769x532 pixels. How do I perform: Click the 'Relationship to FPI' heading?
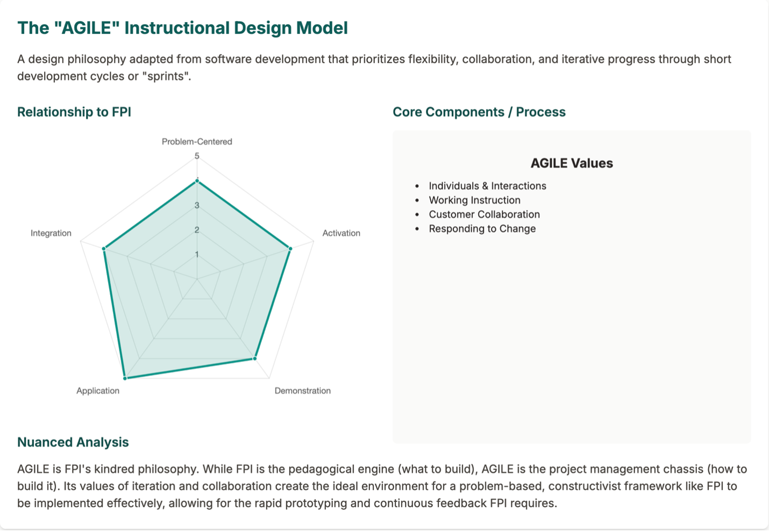pyautogui.click(x=74, y=112)
